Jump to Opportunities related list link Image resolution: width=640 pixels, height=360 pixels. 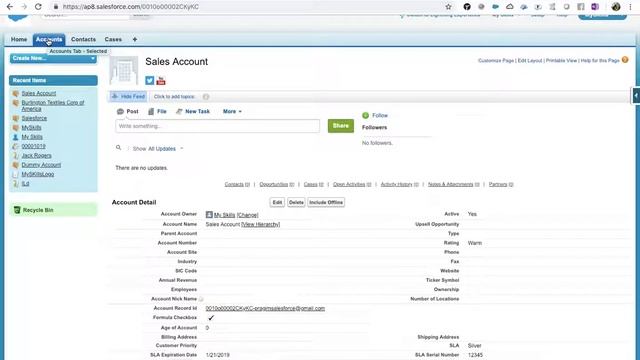pos(277,184)
